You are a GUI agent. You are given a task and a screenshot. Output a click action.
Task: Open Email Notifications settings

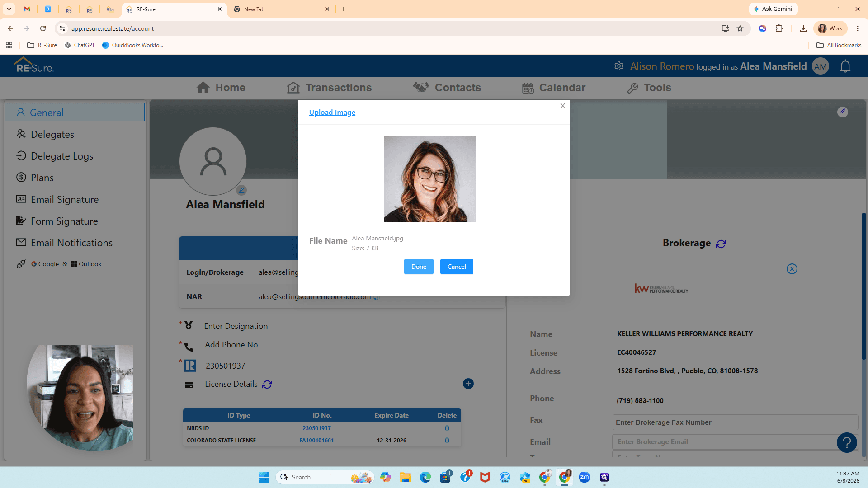click(x=75, y=243)
